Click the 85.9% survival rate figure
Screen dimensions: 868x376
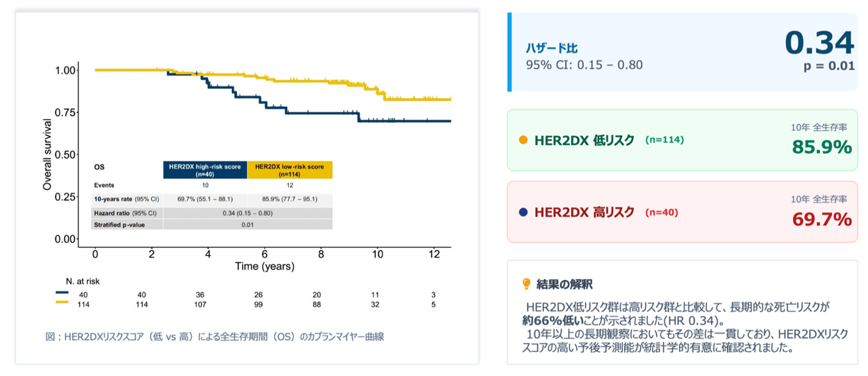821,147
